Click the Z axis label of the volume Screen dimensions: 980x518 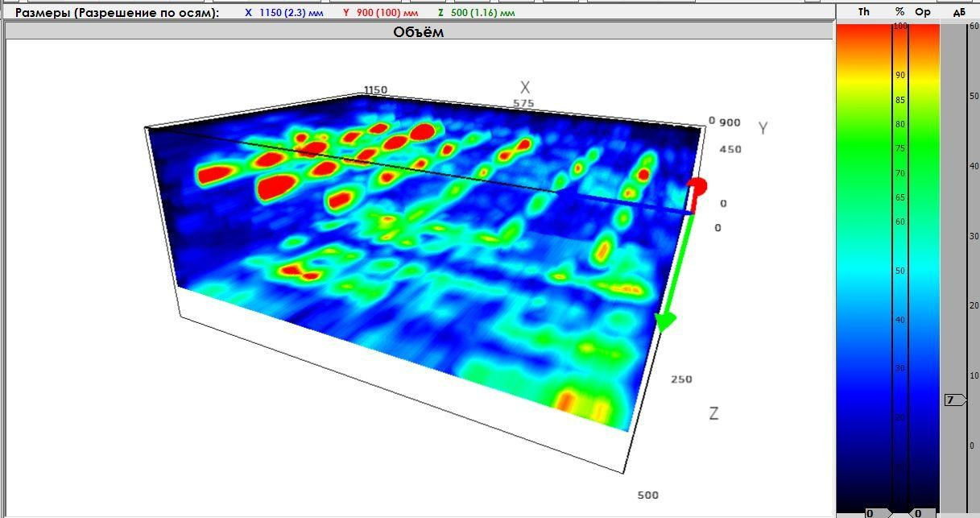coord(713,413)
